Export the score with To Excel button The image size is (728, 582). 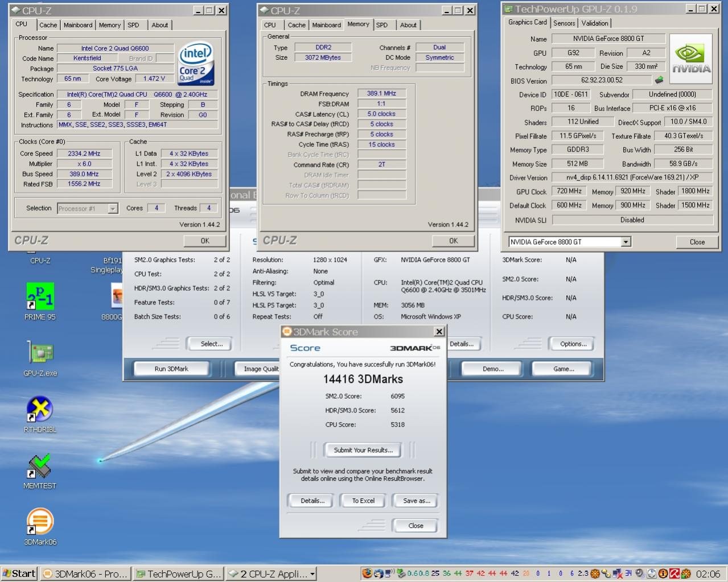pos(363,501)
